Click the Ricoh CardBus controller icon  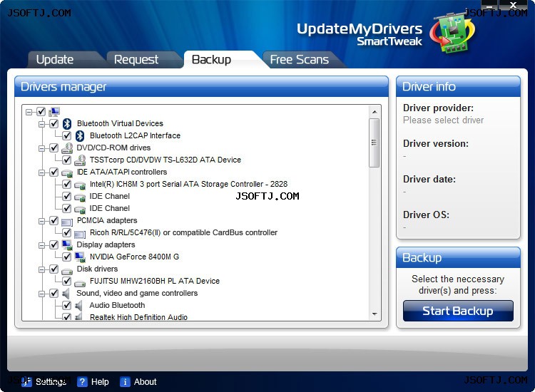80,234
